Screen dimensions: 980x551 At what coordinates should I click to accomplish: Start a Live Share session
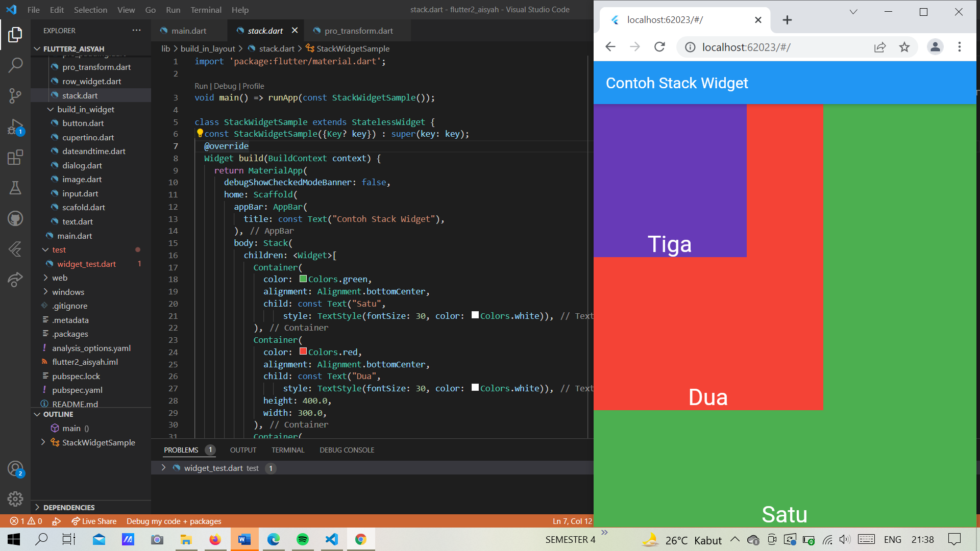(94, 521)
